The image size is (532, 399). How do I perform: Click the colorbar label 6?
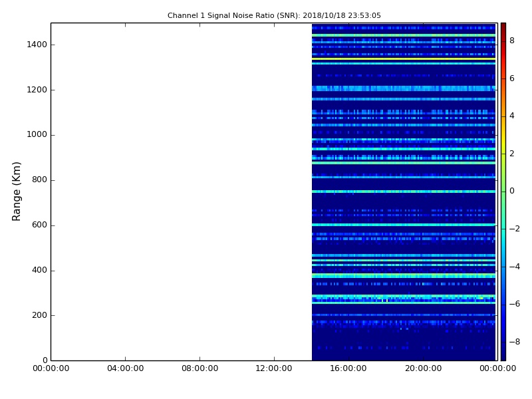click(512, 78)
